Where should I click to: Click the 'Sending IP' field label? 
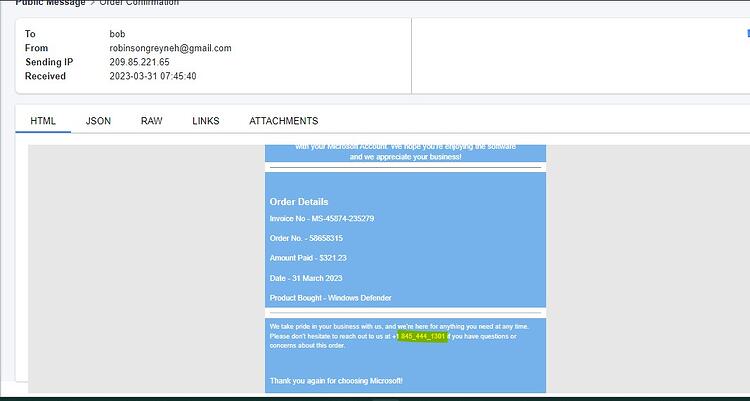coord(49,62)
